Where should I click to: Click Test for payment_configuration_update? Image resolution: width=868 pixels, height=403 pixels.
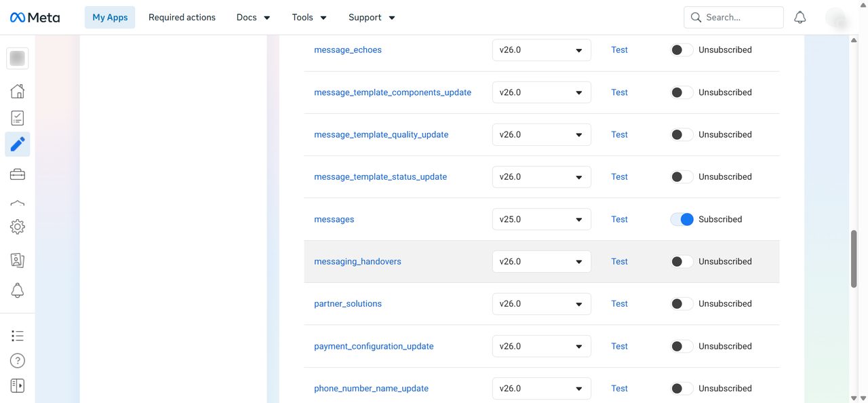pyautogui.click(x=619, y=346)
